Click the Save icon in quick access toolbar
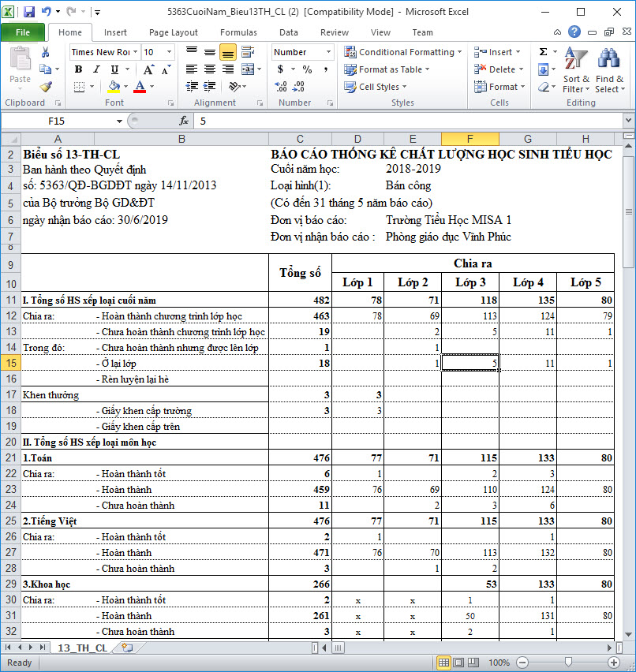636x672 pixels. [29, 12]
